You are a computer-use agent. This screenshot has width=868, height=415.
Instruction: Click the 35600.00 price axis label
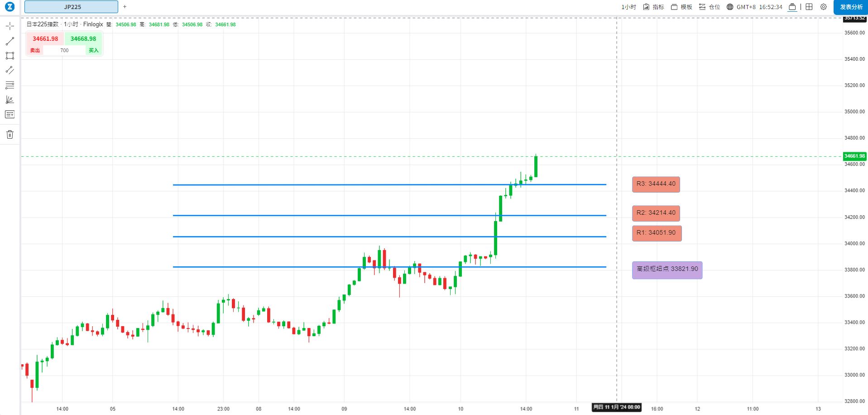(x=854, y=33)
